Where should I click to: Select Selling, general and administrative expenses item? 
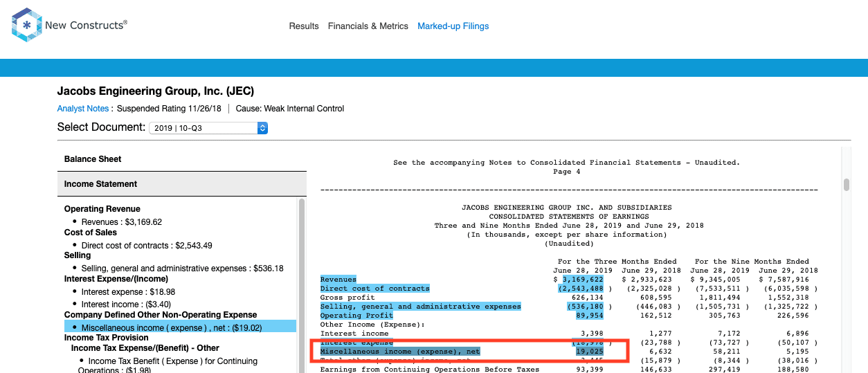(182, 269)
